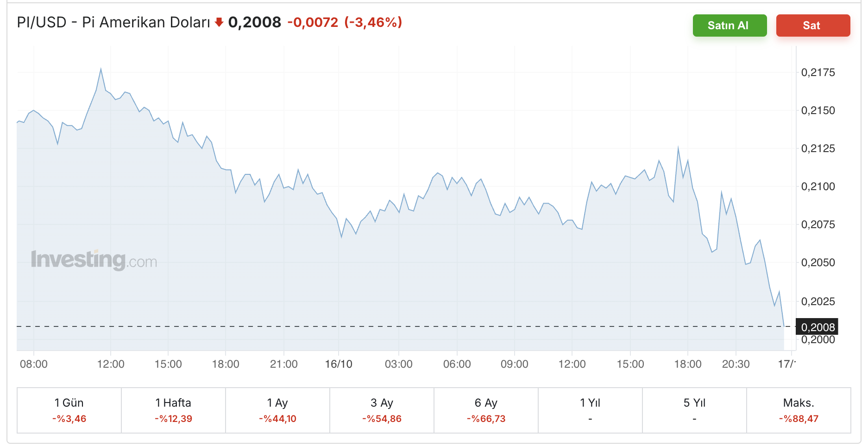
Task: Switch to the 1 Hafta range
Action: (x=173, y=410)
